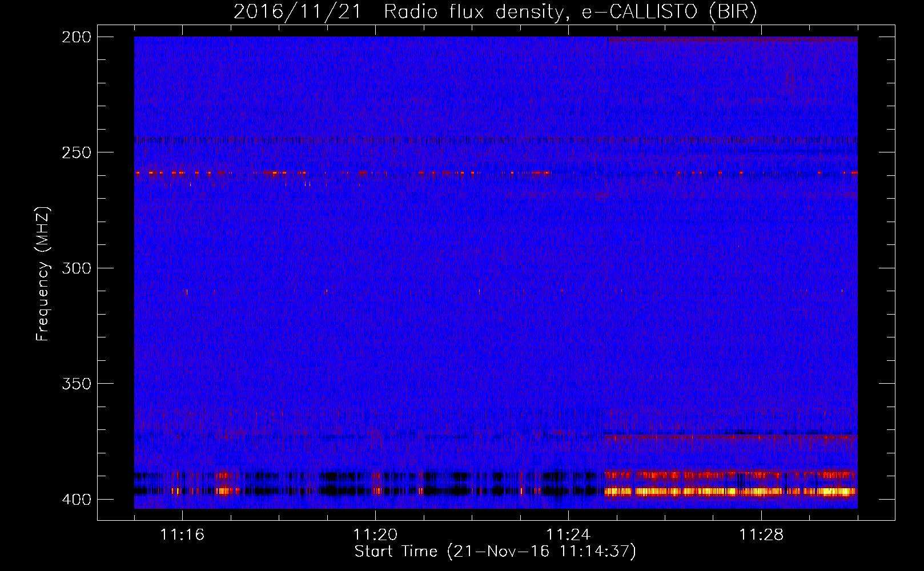Viewport: 924px width, 571px height.
Task: Click the 'Start Time (21-Nov-16 11:14:37)' axis label
Action: click(495, 552)
